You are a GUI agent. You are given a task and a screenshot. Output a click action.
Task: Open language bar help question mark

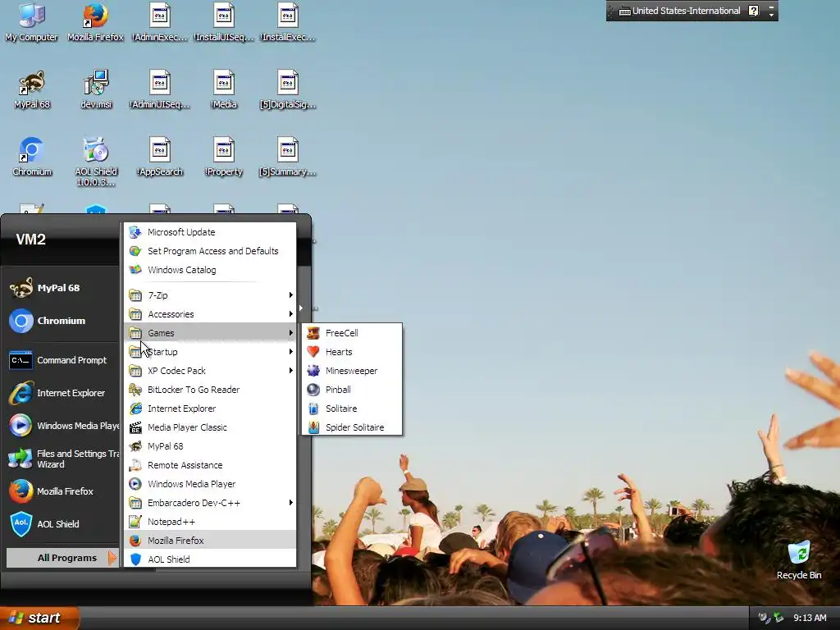[x=754, y=11]
